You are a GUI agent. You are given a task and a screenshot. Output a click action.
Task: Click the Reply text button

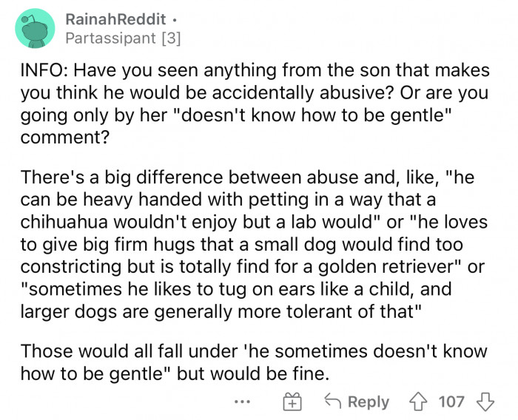(369, 402)
